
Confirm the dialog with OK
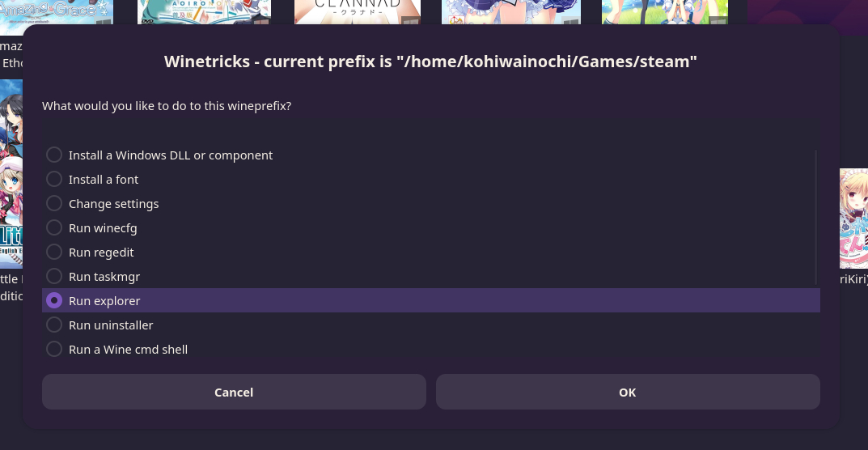click(x=628, y=392)
